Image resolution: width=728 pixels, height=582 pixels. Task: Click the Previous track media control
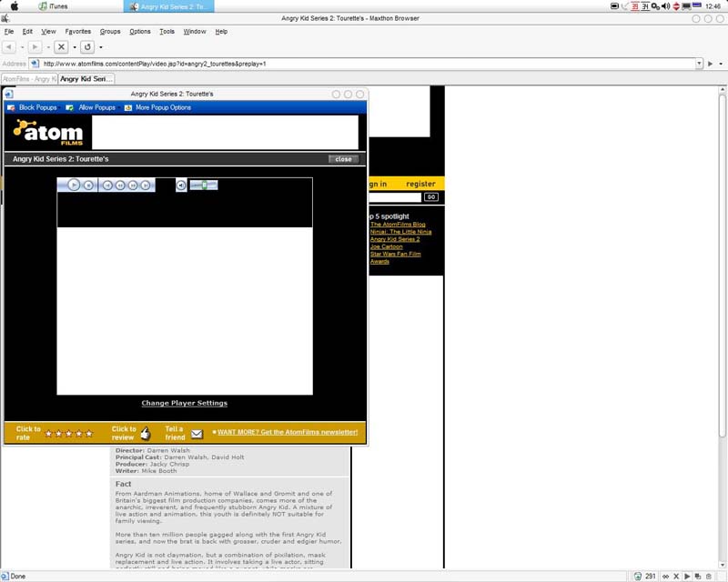point(107,186)
